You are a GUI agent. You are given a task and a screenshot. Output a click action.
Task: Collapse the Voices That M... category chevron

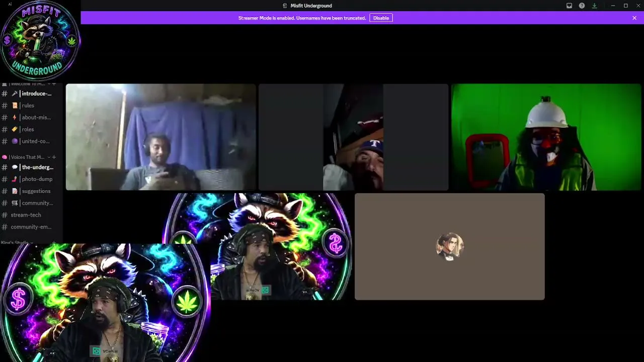click(x=49, y=157)
